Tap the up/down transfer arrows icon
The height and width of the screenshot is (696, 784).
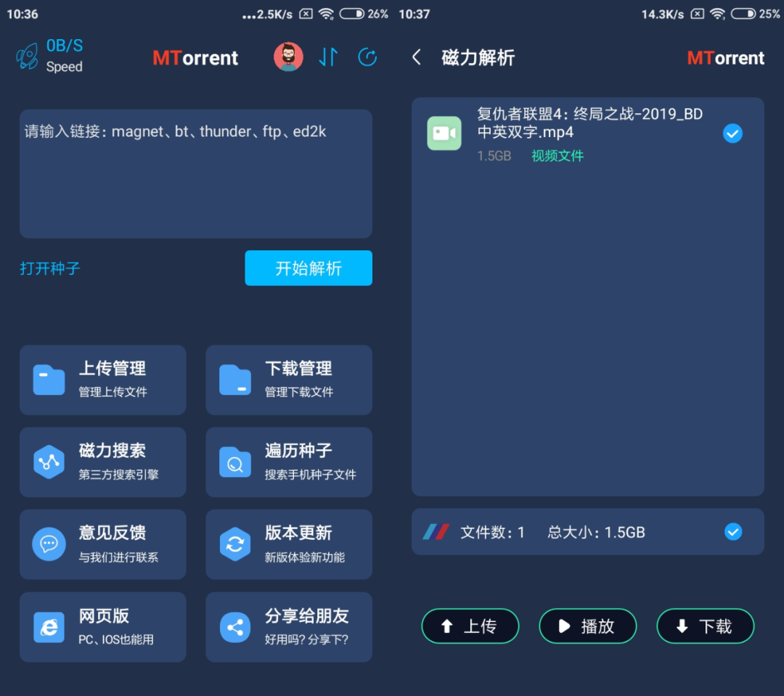(328, 56)
